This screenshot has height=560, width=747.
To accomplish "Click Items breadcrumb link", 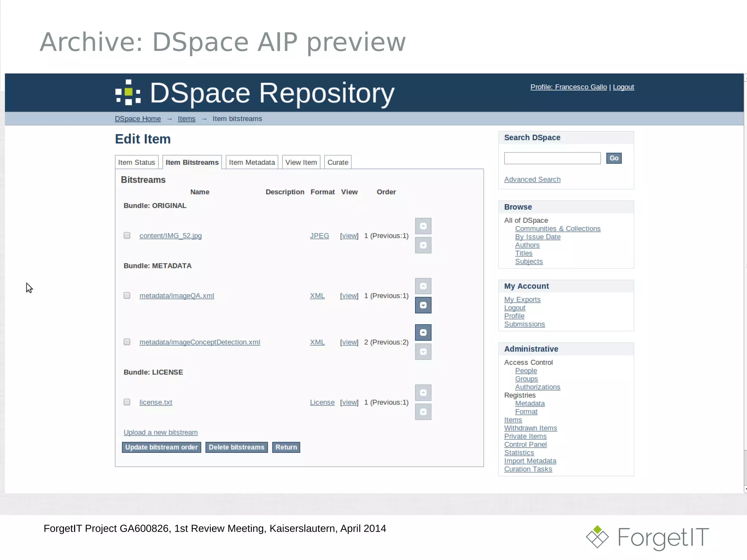I will tap(186, 119).
